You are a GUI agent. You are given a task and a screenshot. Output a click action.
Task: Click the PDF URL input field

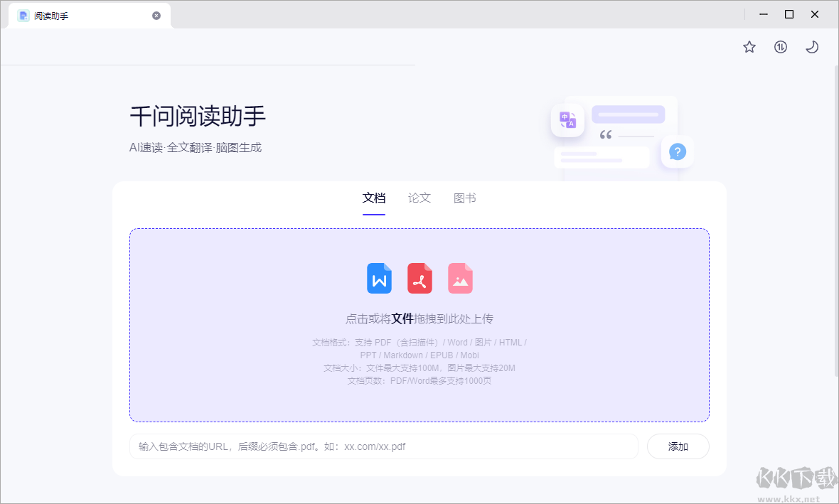[384, 446]
